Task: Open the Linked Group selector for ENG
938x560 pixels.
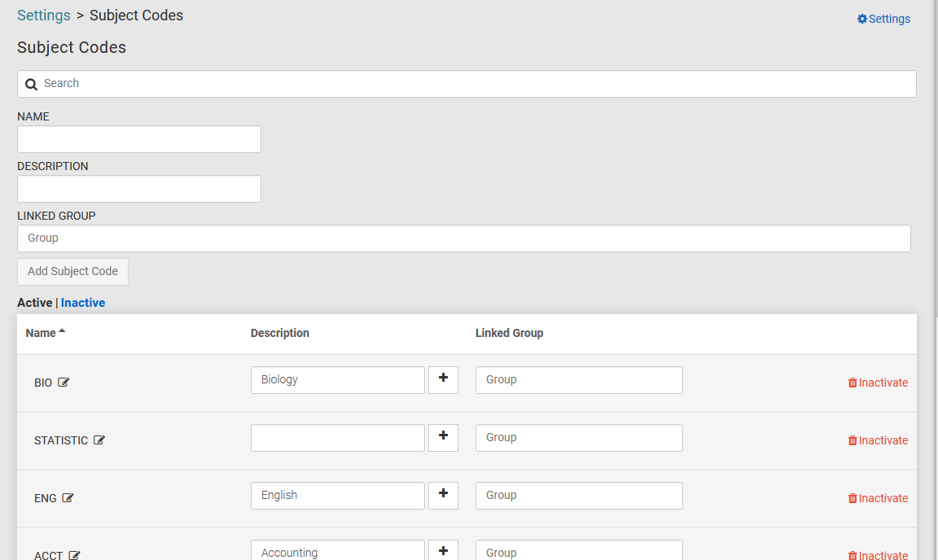Action: click(578, 496)
